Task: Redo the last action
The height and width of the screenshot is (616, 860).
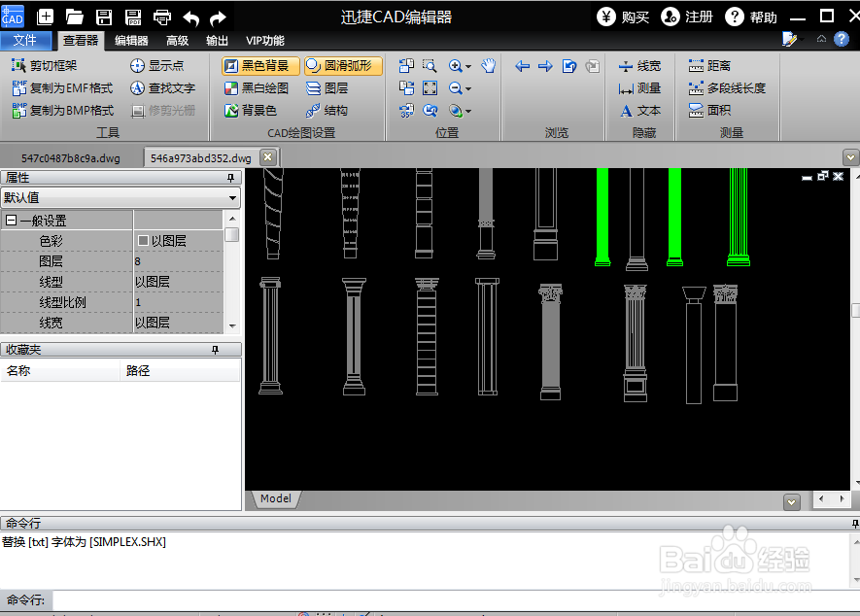Action: 219,18
